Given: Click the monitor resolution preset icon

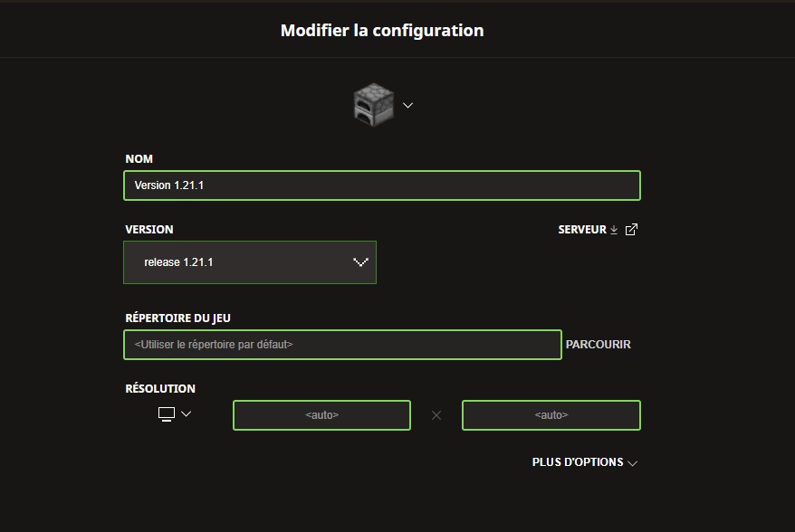Looking at the screenshot, I should (x=167, y=414).
